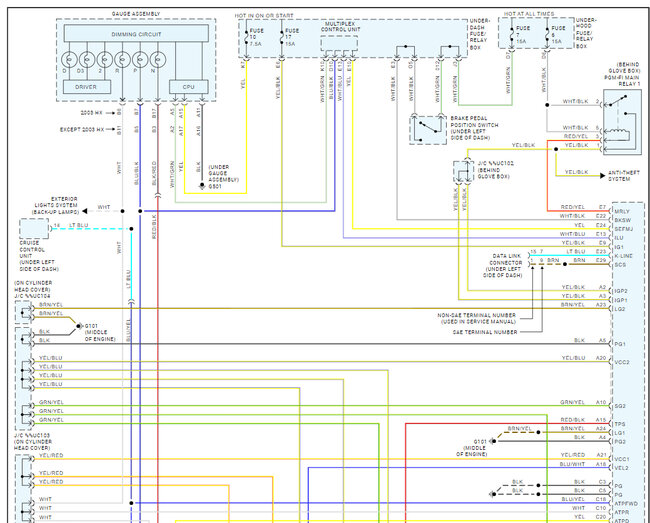The width and height of the screenshot is (650, 523).
Task: Click the ATPFWD terminal label
Action: (624, 503)
